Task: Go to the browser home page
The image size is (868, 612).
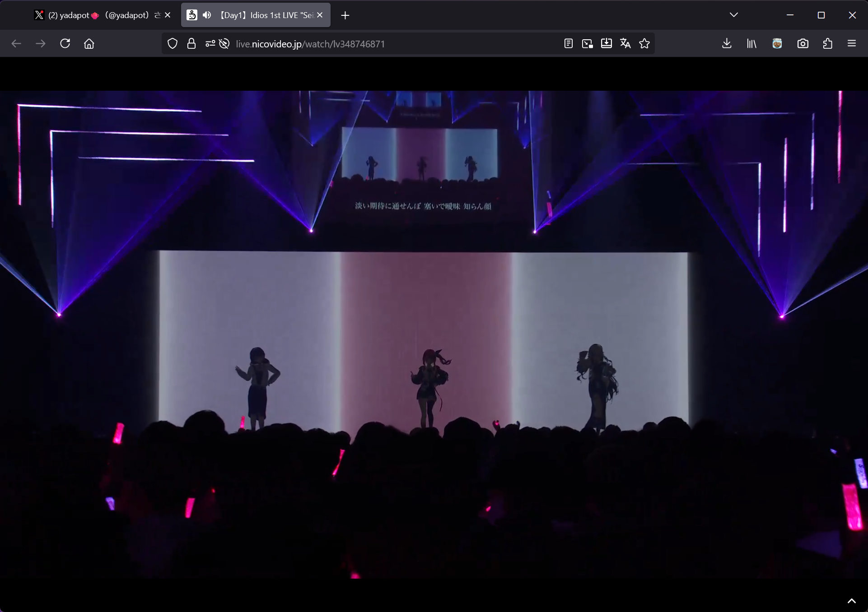Action: (89, 44)
